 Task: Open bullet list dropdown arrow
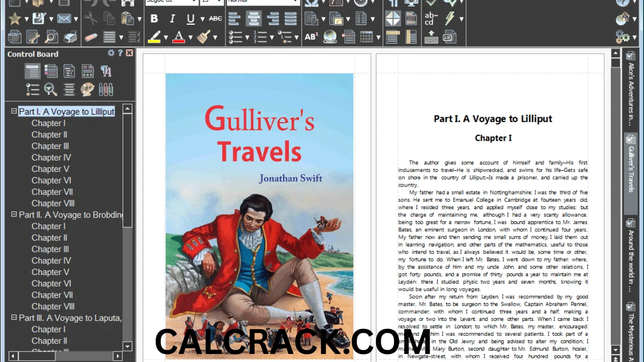[x=247, y=37]
